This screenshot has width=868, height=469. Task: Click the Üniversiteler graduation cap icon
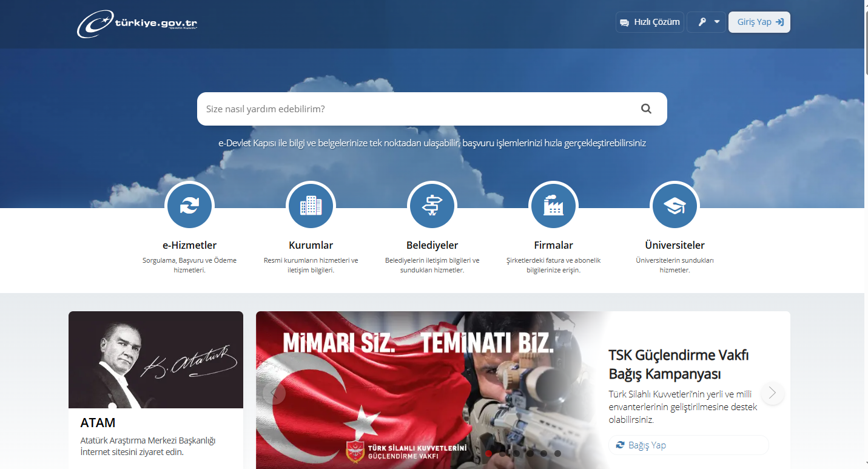click(675, 205)
